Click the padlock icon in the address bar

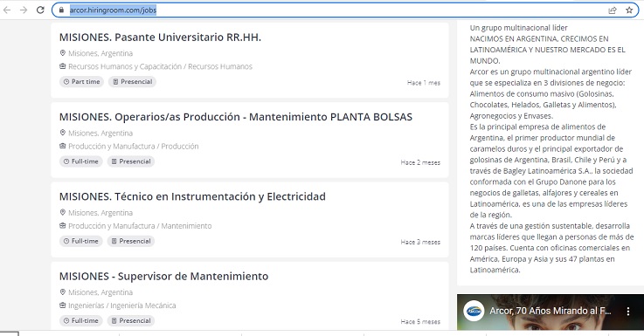click(x=62, y=10)
